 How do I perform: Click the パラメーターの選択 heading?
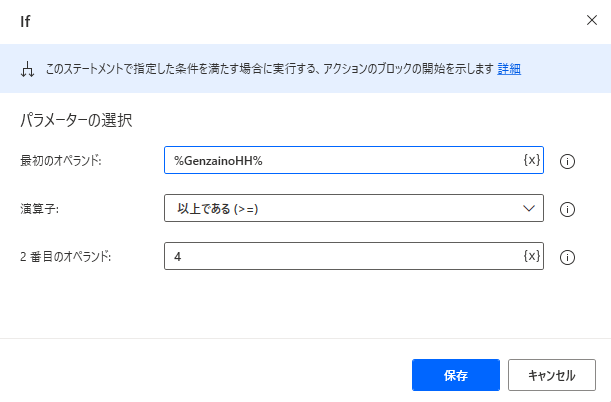[77, 121]
